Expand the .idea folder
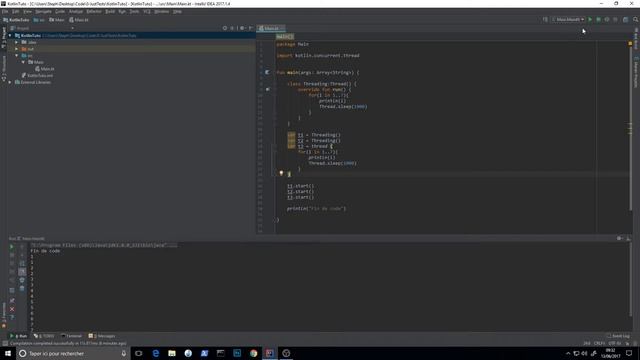 [x=17, y=42]
